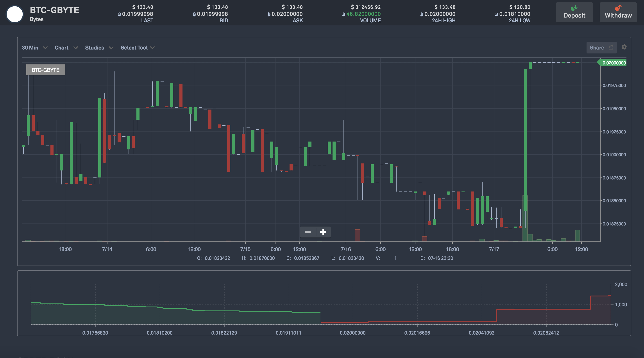
Task: Click the red asks area in depth chart
Action: [550, 317]
